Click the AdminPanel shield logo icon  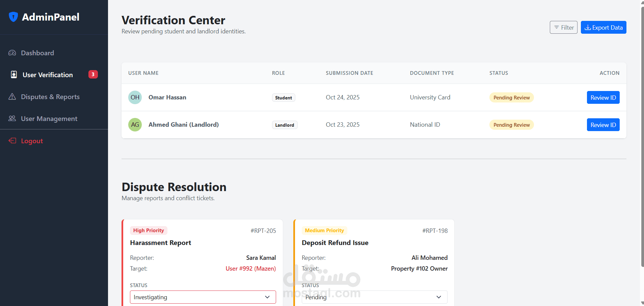point(13,17)
